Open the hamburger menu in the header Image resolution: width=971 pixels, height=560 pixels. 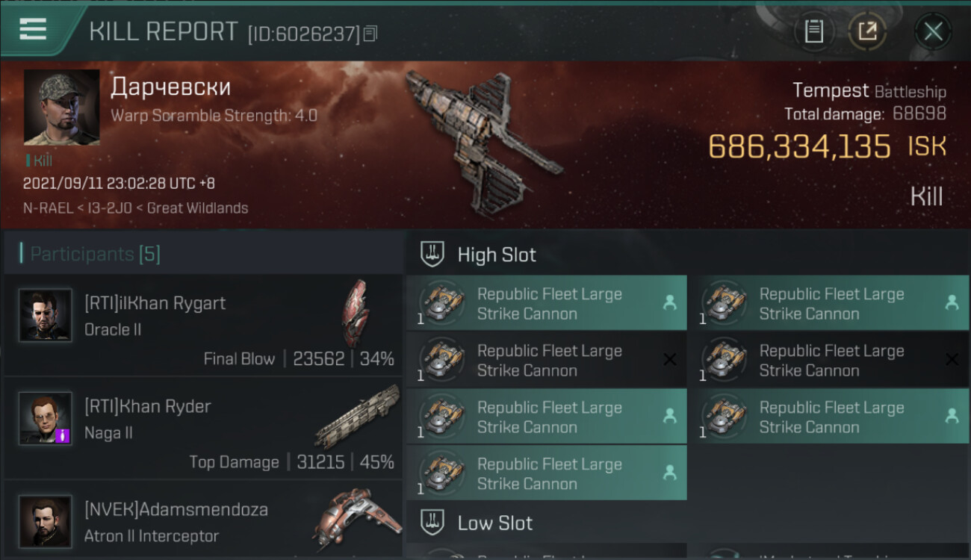point(33,29)
